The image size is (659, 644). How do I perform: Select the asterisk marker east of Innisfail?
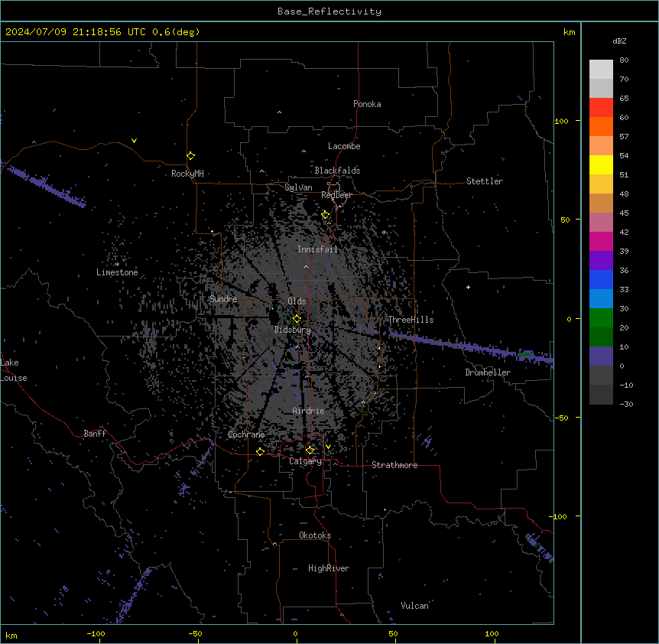tap(384, 232)
